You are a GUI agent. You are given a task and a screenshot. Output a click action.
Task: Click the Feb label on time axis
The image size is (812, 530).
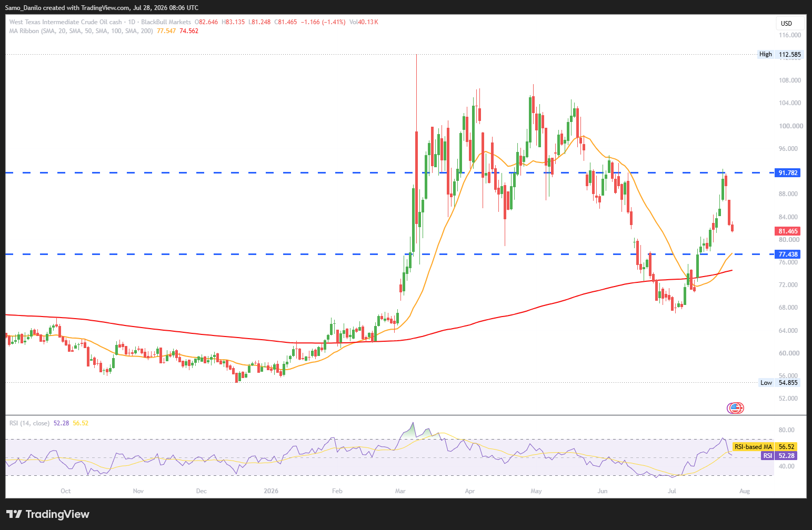pos(337,491)
